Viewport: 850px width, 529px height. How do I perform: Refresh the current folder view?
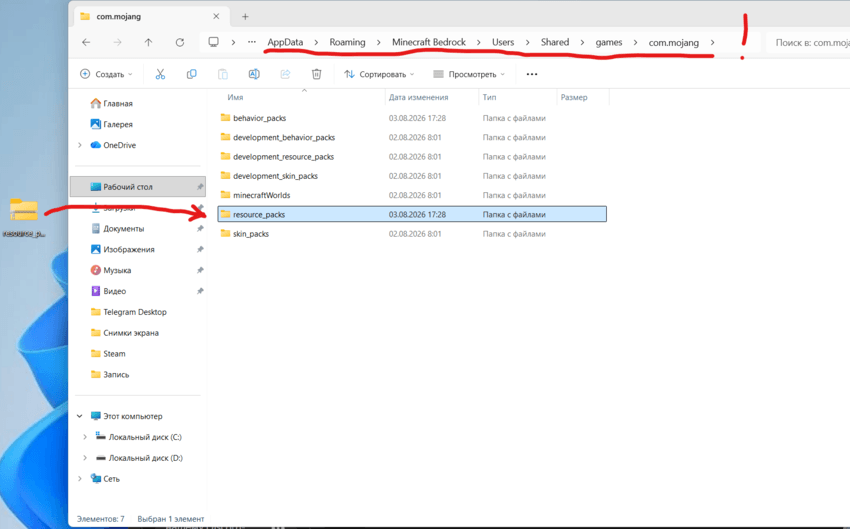click(x=180, y=42)
